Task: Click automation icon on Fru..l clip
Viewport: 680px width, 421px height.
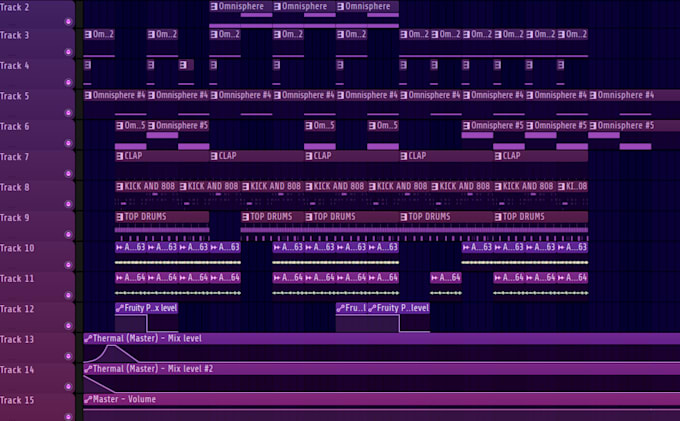Action: (x=340, y=308)
